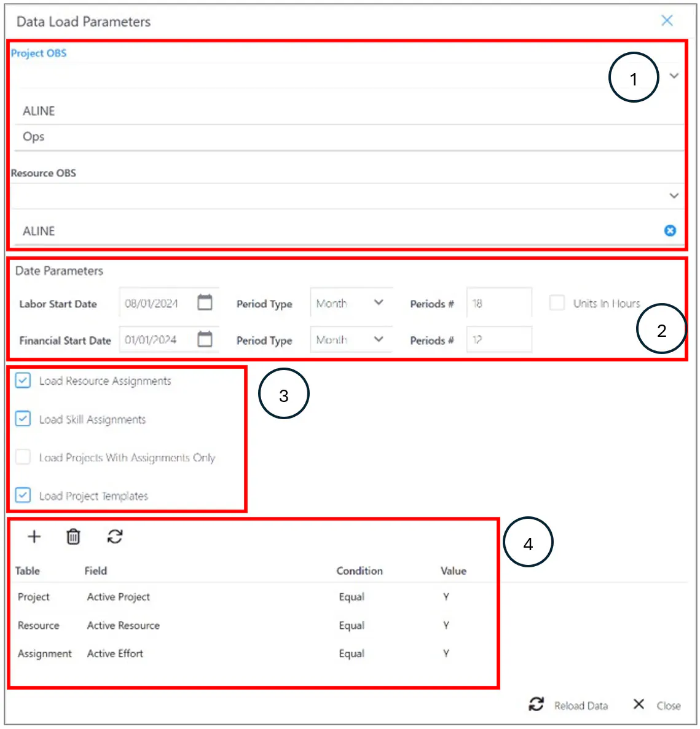Uncheck Load Resource Assignments

pos(23,380)
